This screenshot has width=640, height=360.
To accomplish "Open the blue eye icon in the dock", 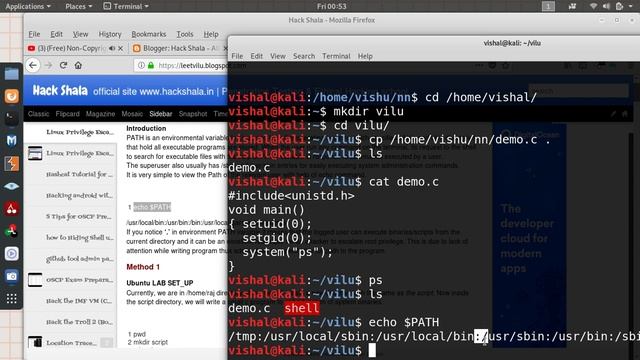I will pos(11,186).
